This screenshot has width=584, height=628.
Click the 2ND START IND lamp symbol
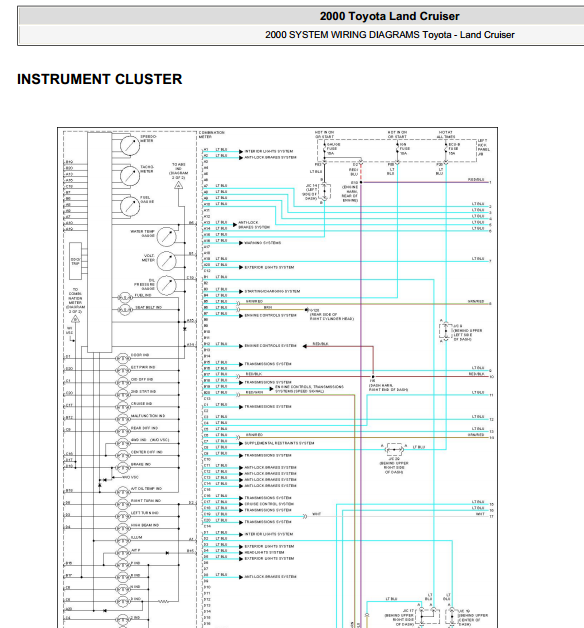point(123,395)
